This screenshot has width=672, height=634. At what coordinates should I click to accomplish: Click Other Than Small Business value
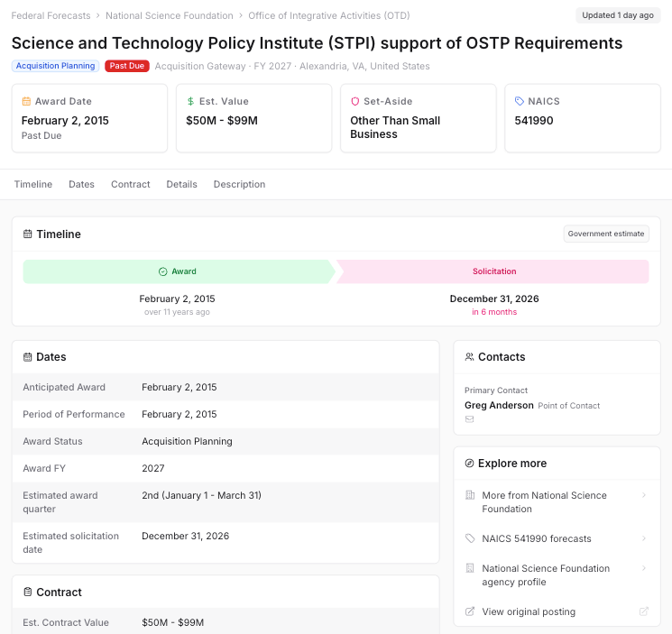(x=395, y=127)
